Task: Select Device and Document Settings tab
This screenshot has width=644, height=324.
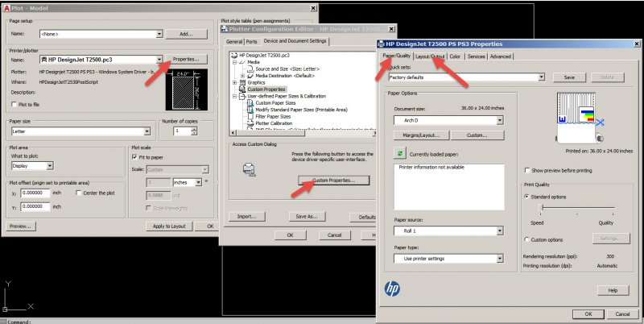Action: point(295,41)
